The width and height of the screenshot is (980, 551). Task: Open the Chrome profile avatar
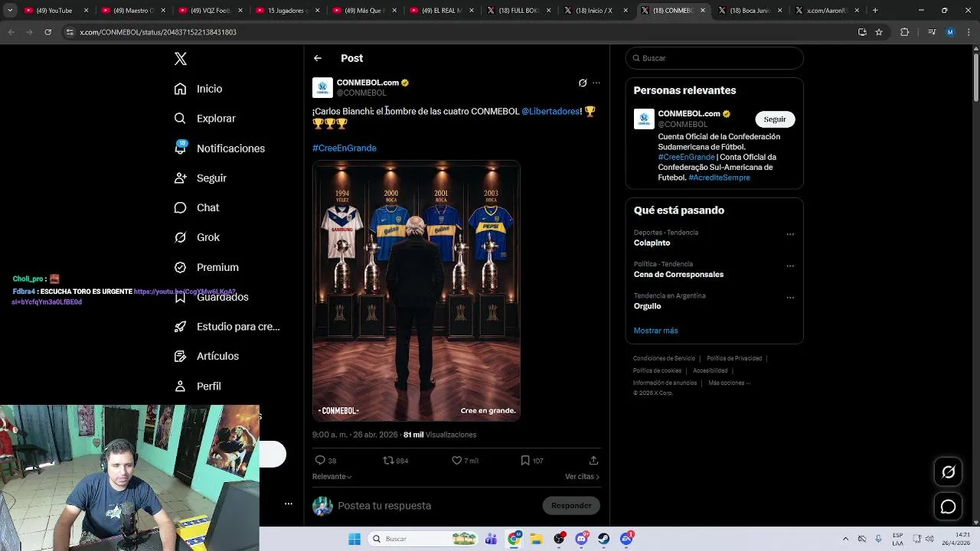pyautogui.click(x=950, y=32)
